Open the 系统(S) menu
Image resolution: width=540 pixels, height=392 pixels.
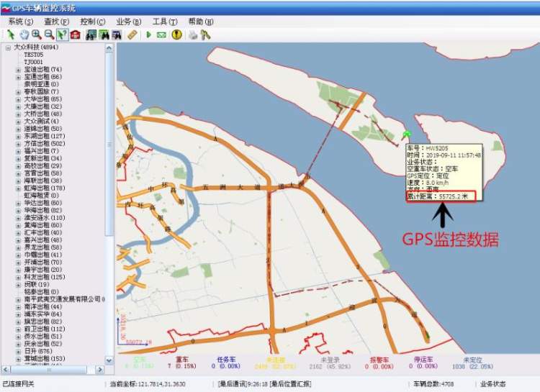[19, 22]
